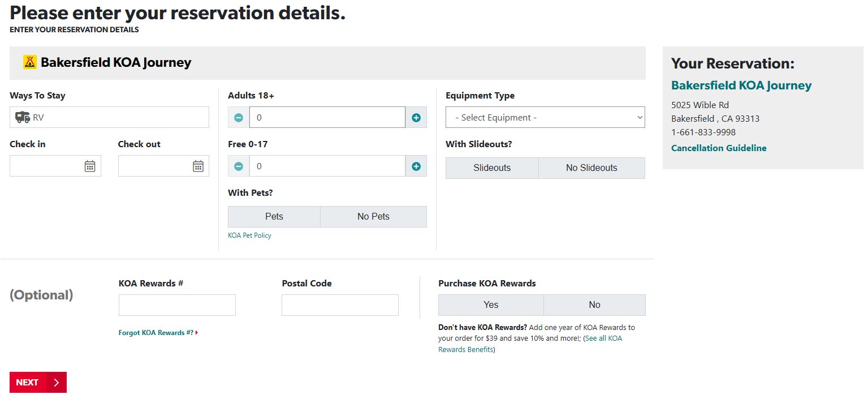Choose the Slideouts option

(x=492, y=168)
